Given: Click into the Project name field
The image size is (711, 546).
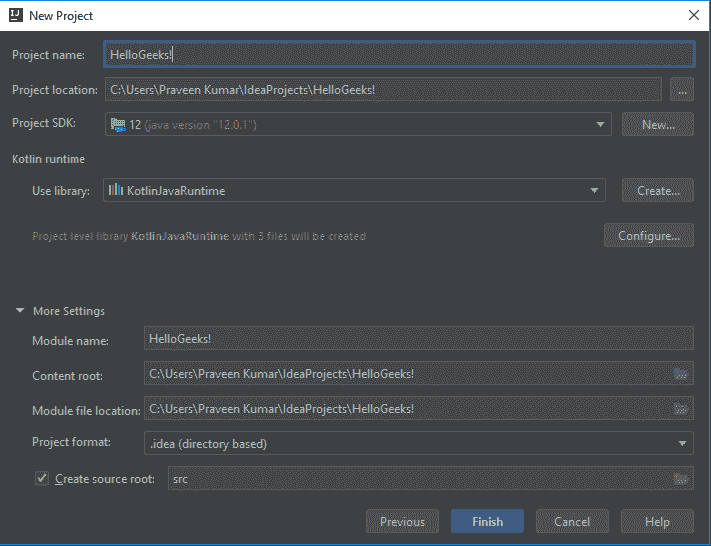Looking at the screenshot, I should point(398,56).
